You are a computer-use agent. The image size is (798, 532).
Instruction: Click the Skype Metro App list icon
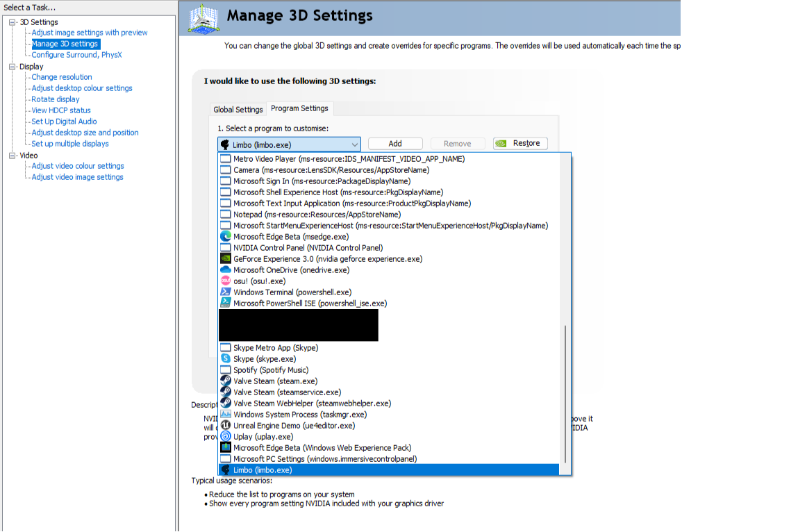(226, 347)
